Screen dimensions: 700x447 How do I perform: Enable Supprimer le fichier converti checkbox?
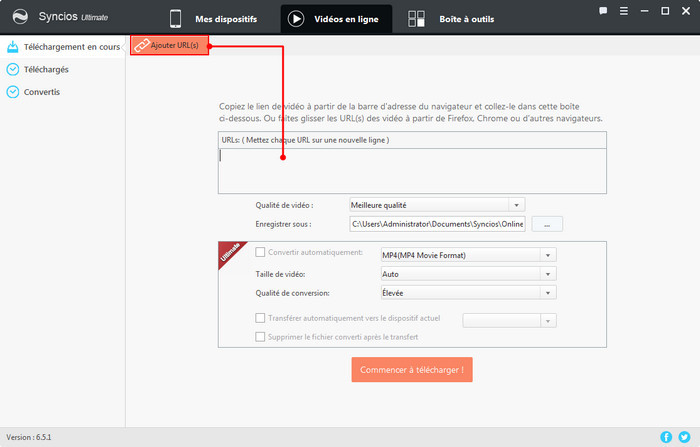[260, 337]
